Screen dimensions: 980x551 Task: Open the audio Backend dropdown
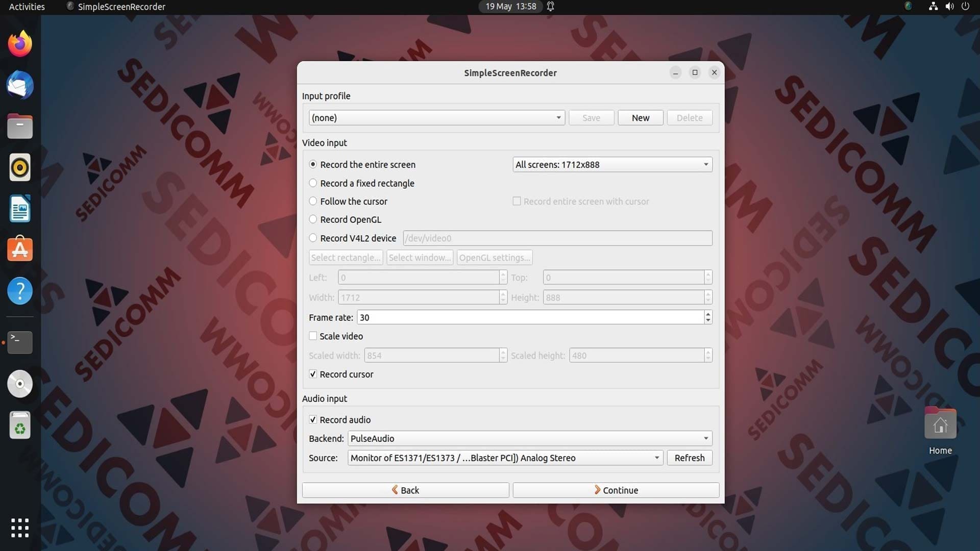530,438
